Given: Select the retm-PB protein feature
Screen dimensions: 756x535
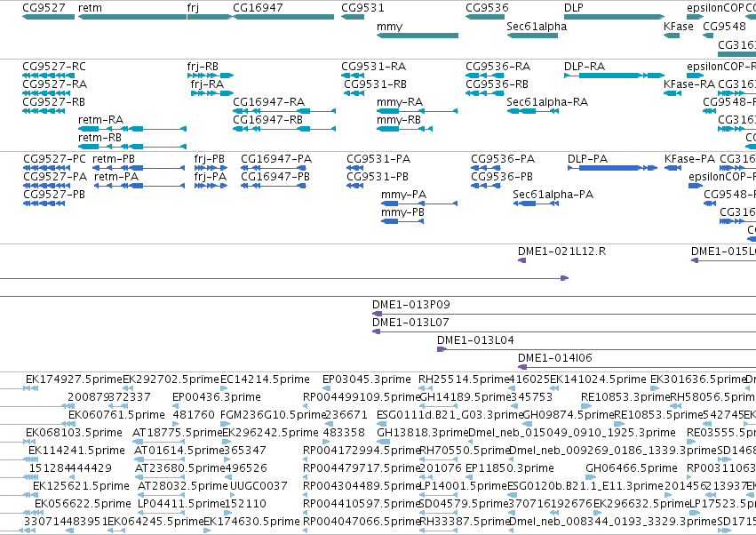Looking at the screenshot, I should tap(139, 168).
